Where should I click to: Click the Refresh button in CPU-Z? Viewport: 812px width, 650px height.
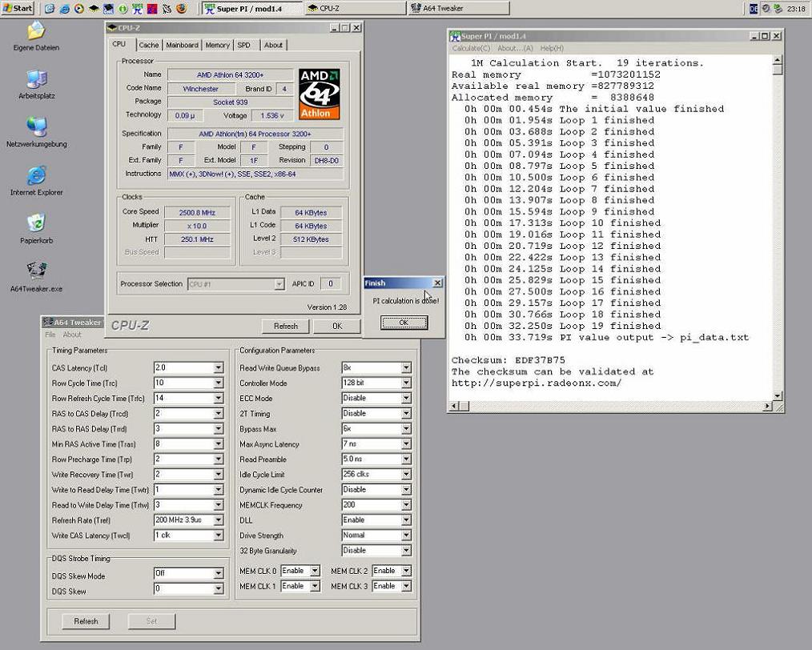(286, 326)
